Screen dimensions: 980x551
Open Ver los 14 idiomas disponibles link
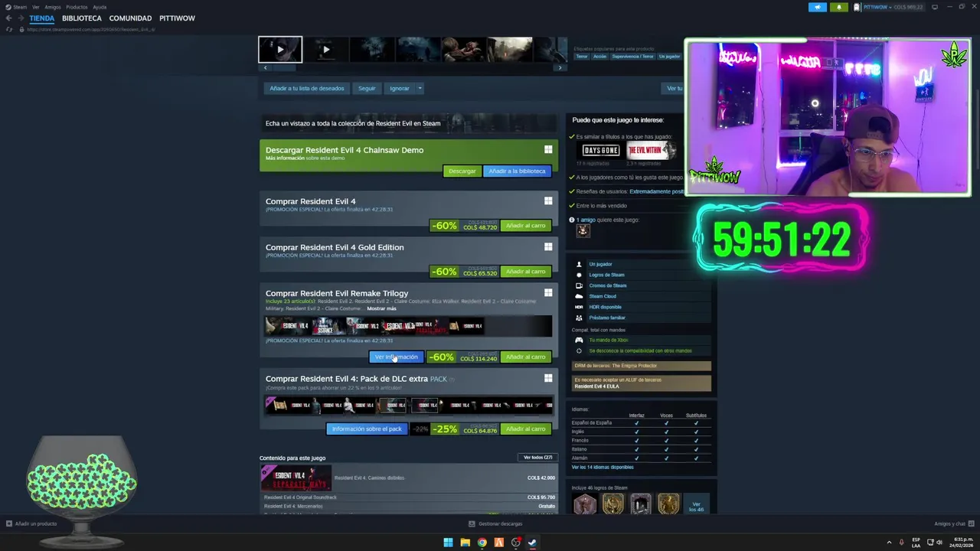[603, 467]
